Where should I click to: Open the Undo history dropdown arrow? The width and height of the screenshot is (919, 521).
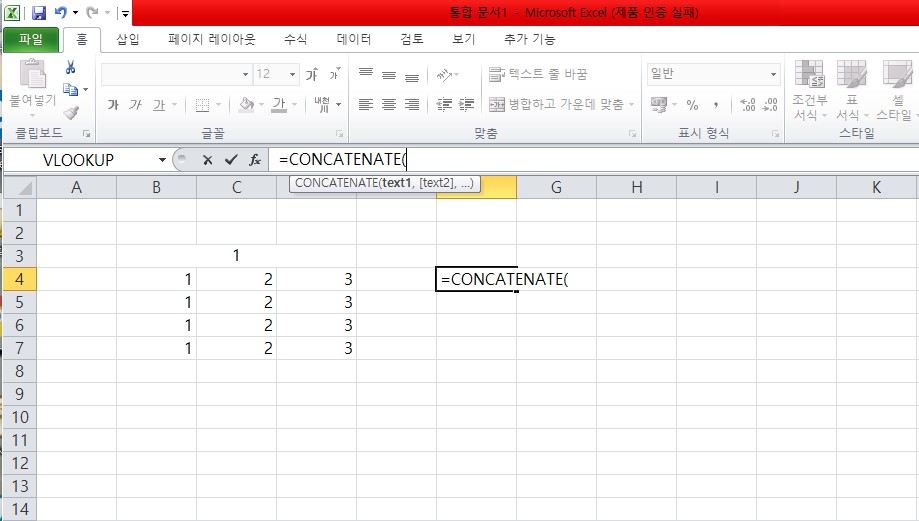75,13
